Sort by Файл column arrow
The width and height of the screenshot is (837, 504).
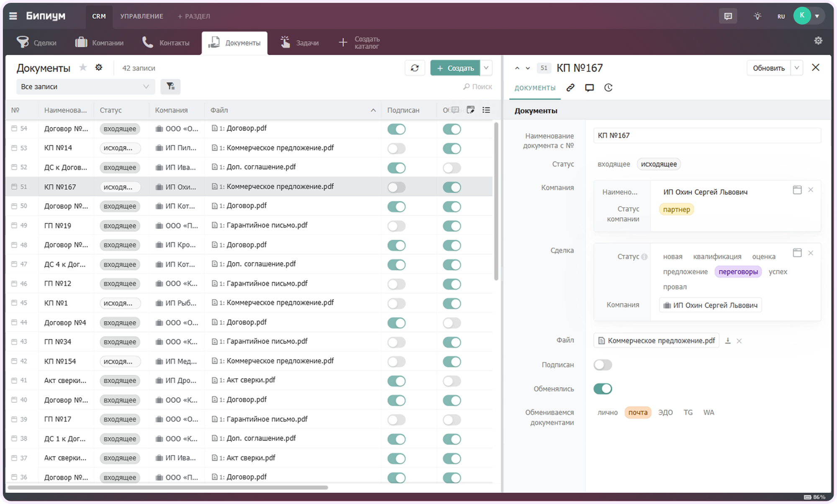pyautogui.click(x=373, y=110)
